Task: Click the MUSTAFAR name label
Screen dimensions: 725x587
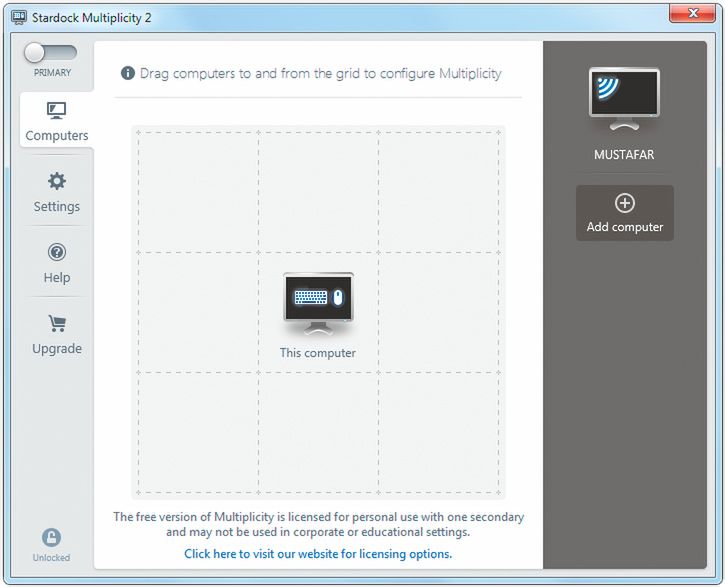Action: (624, 154)
